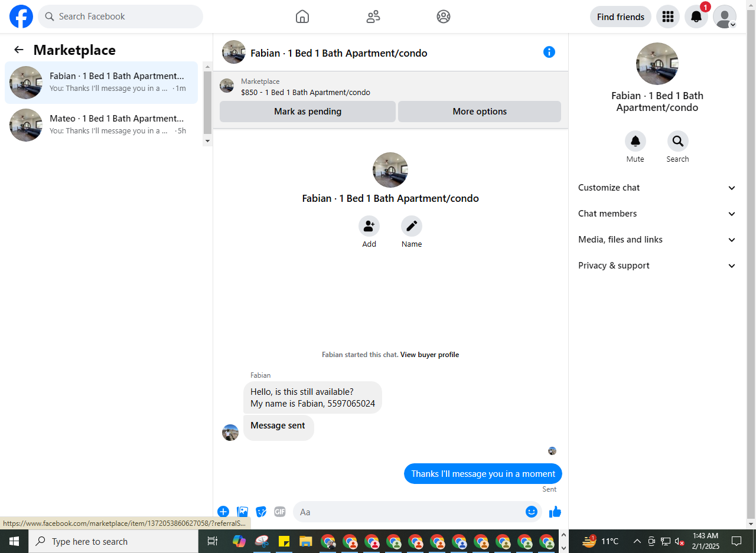The width and height of the screenshot is (756, 553).
Task: Click the attach photo icon
Action: point(242,512)
